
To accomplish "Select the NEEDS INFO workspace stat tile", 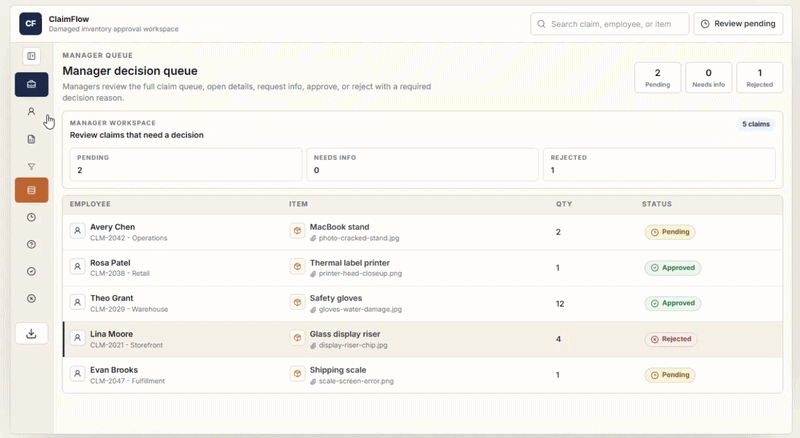I will 422,164.
